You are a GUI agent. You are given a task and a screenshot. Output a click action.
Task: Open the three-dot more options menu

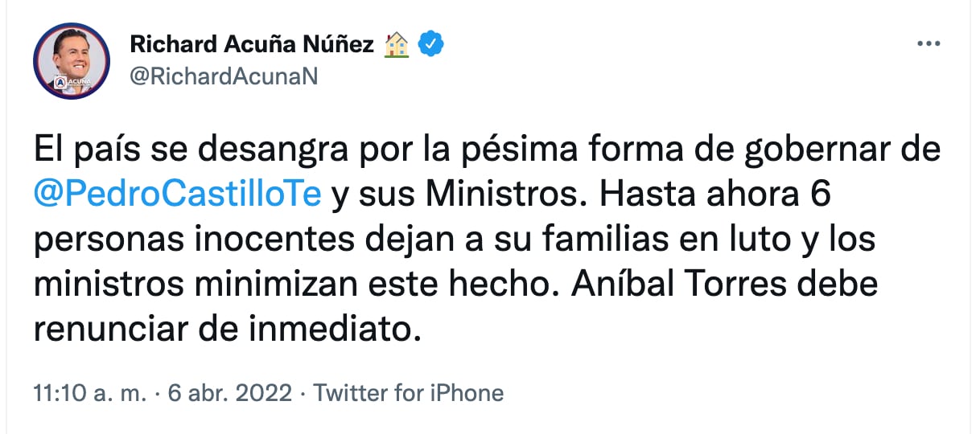(x=929, y=44)
